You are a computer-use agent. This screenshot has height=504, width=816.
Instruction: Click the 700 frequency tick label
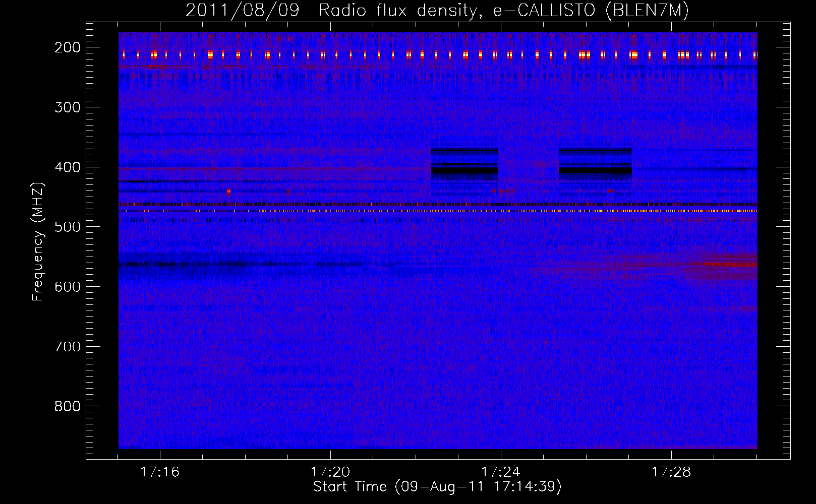[68, 347]
